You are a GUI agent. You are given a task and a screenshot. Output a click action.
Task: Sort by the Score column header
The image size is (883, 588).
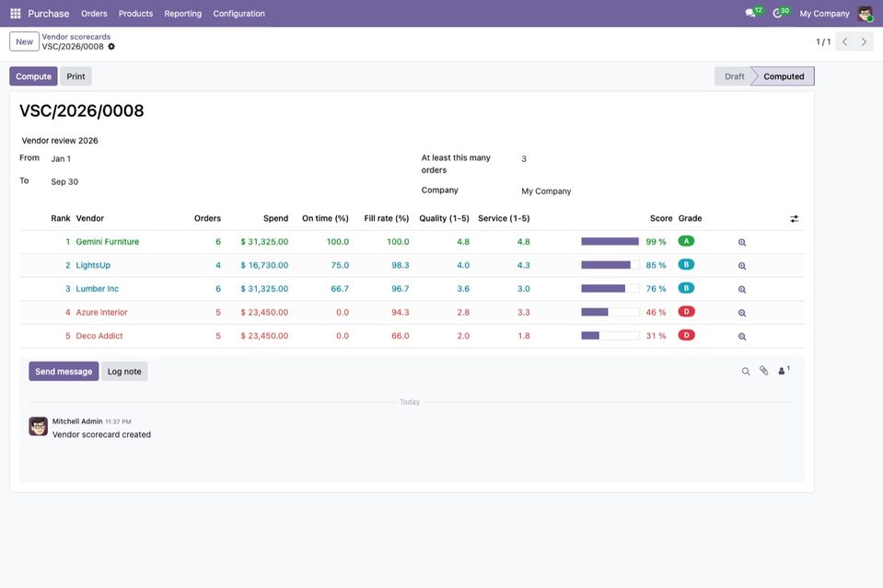pyautogui.click(x=661, y=218)
